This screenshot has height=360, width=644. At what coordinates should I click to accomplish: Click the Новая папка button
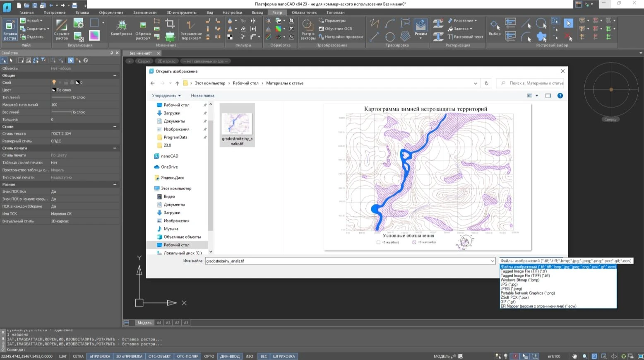coord(202,96)
